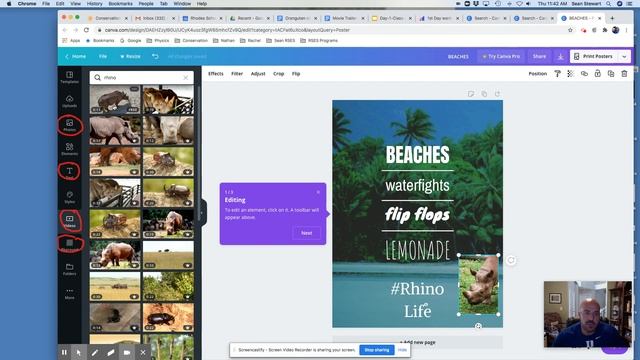
Task: Open the Resize option
Action: pyautogui.click(x=130, y=56)
